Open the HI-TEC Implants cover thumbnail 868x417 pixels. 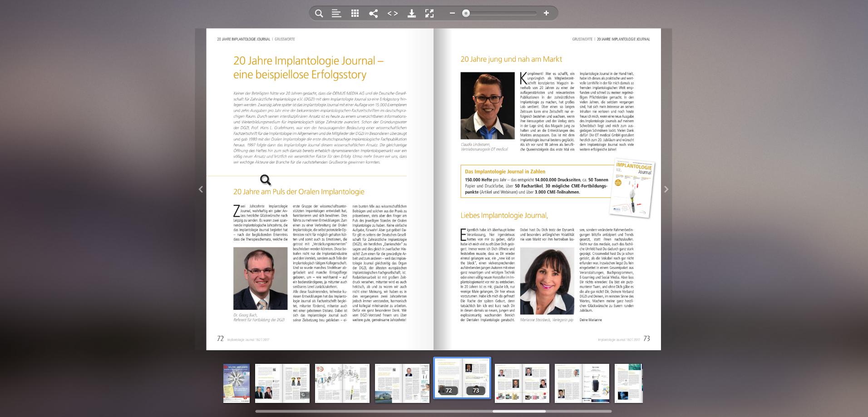click(x=237, y=383)
